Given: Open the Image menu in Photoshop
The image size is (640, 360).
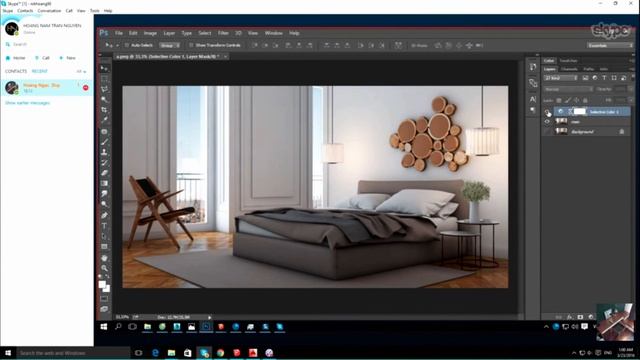Looking at the screenshot, I should (x=150, y=33).
